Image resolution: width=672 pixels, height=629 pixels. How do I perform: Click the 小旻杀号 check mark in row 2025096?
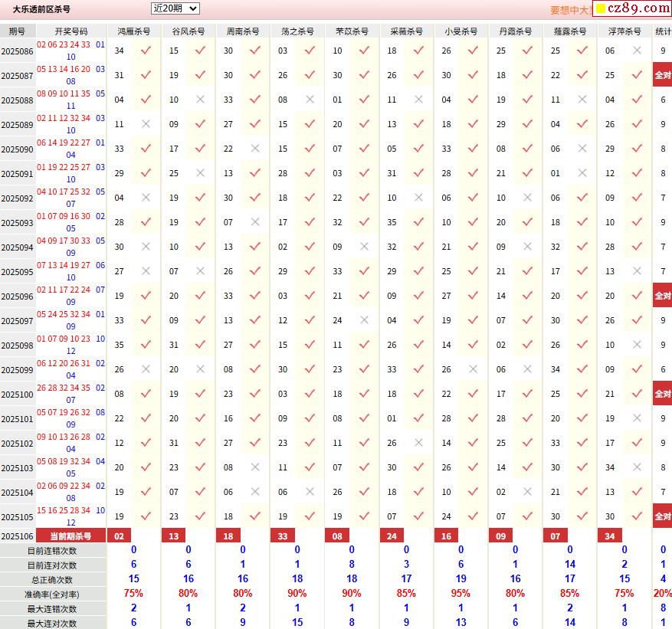click(x=473, y=296)
